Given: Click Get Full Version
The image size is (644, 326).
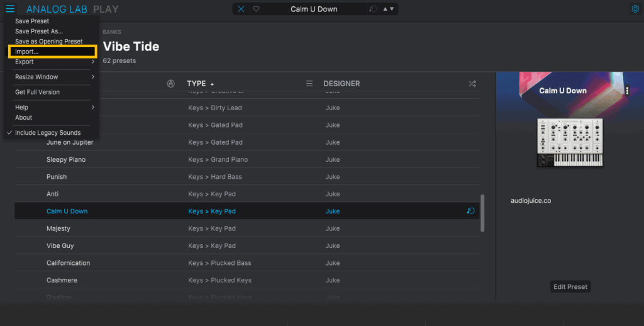Looking at the screenshot, I should (x=37, y=92).
